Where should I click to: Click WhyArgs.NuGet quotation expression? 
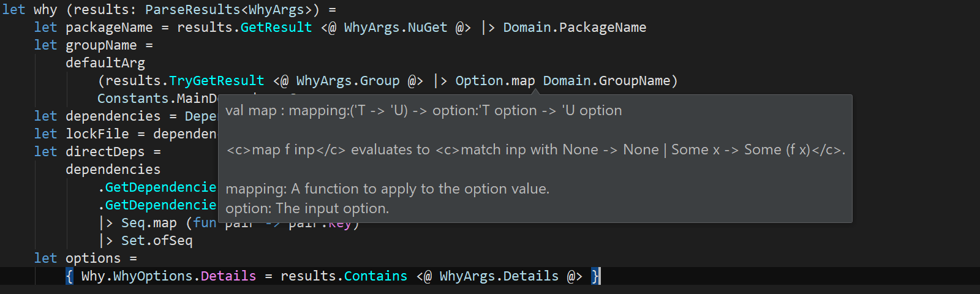396,28
